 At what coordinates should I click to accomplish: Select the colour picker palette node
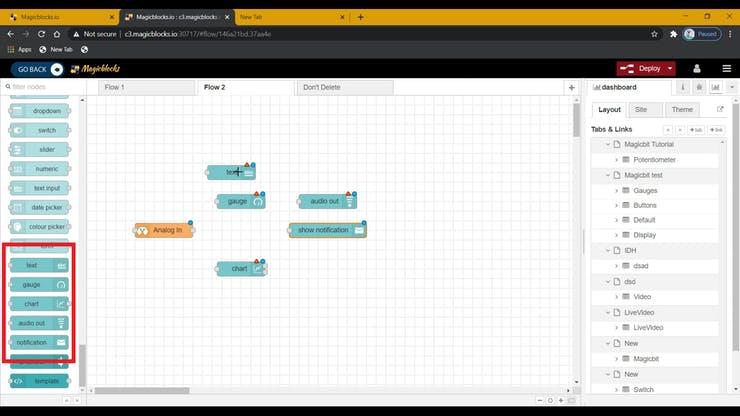tap(38, 226)
